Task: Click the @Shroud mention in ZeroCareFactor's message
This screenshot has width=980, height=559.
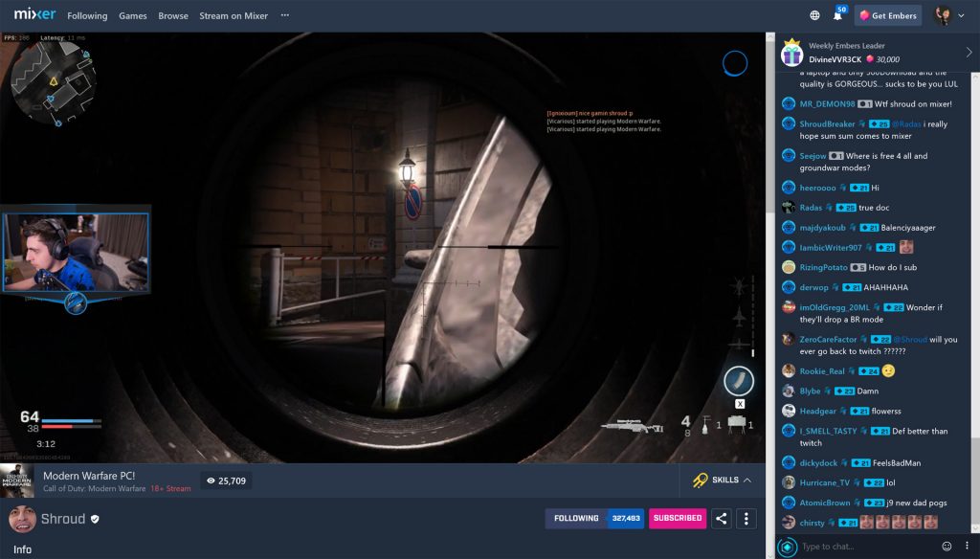Action: (x=910, y=340)
